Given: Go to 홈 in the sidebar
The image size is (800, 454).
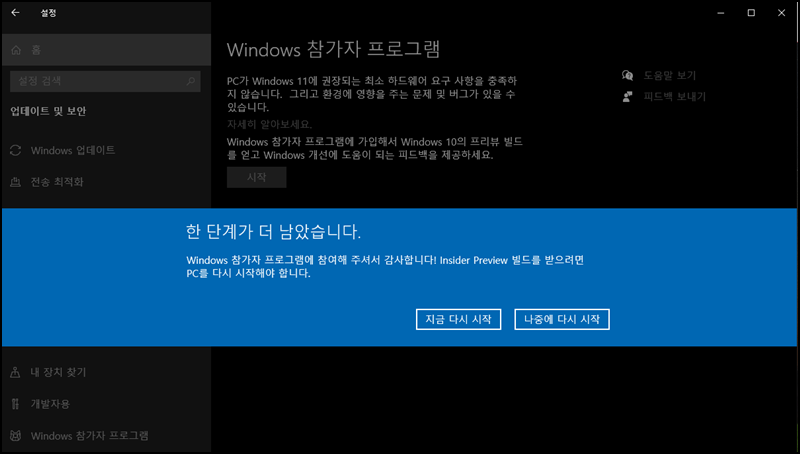Looking at the screenshot, I should coord(106,50).
